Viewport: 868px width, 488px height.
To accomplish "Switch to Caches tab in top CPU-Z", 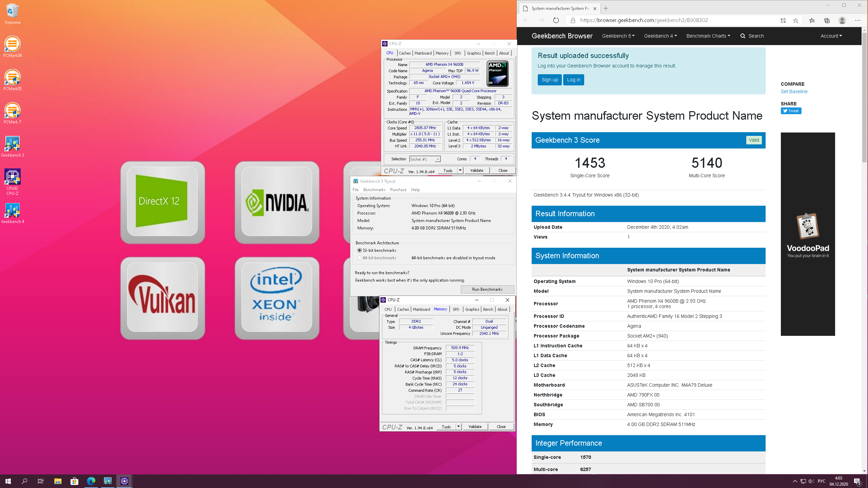I will point(405,53).
